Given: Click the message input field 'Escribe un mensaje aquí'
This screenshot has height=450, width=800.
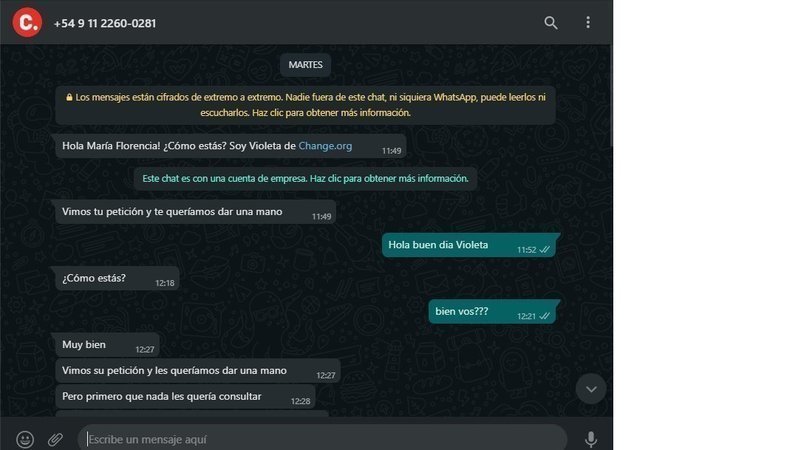Looking at the screenshot, I should tap(322, 439).
